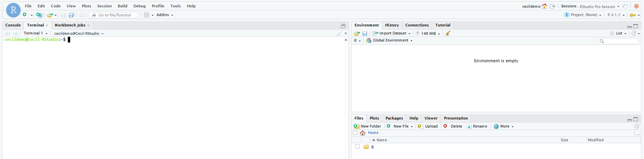Click the sign out icon beside cecildemo

pos(552,6)
